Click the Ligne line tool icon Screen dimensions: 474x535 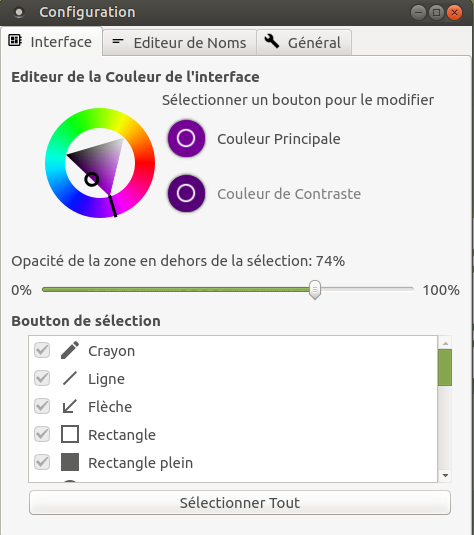click(70, 378)
